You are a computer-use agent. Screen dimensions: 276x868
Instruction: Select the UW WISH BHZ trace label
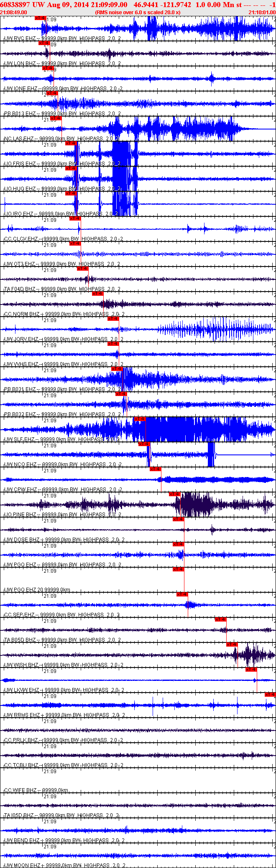64,665
